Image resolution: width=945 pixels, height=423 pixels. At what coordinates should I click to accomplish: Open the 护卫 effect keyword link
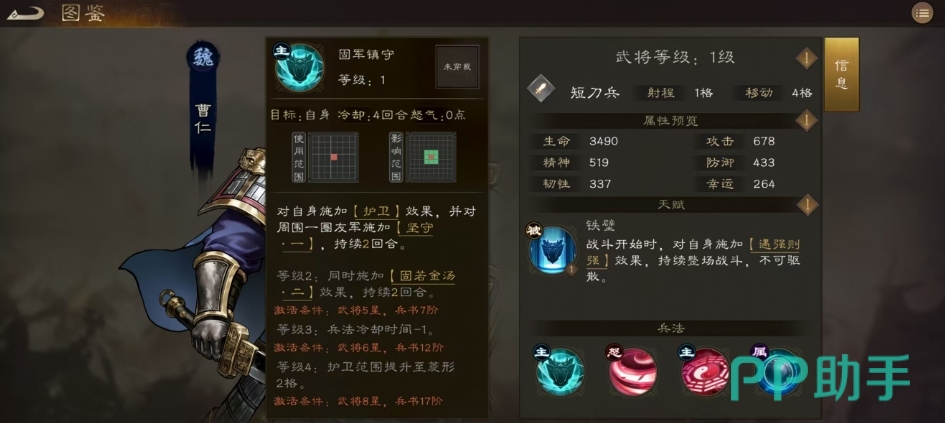click(x=377, y=211)
